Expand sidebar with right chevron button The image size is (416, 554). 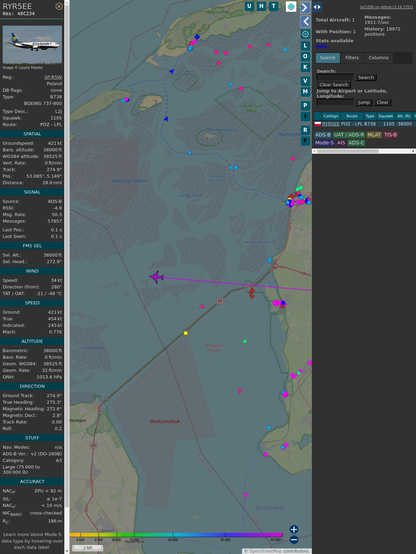click(x=305, y=7)
